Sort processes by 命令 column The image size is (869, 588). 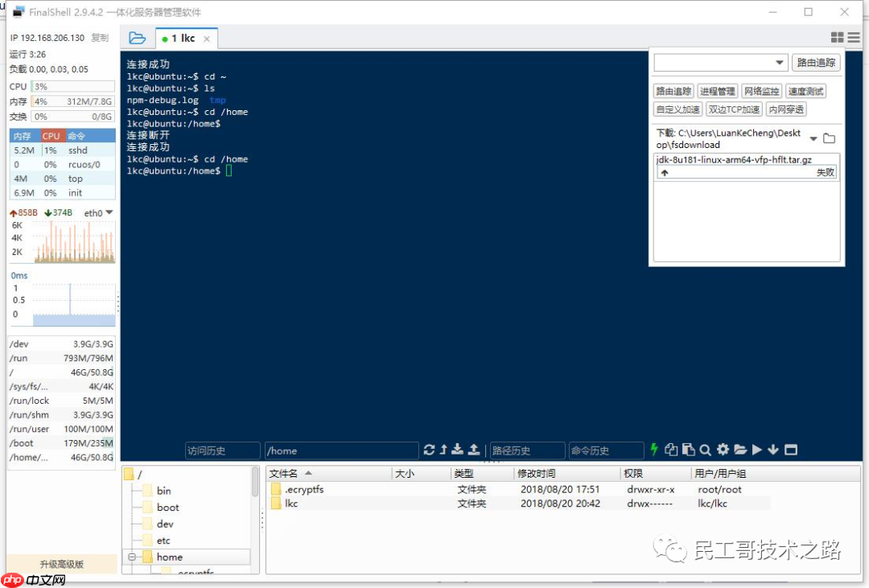coord(90,136)
